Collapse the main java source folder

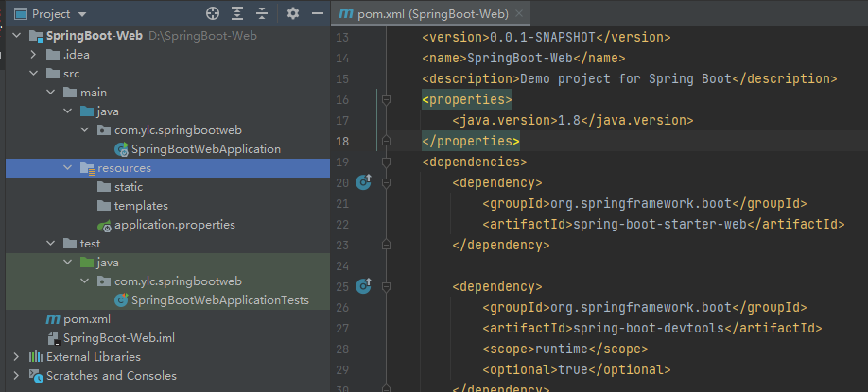click(67, 111)
